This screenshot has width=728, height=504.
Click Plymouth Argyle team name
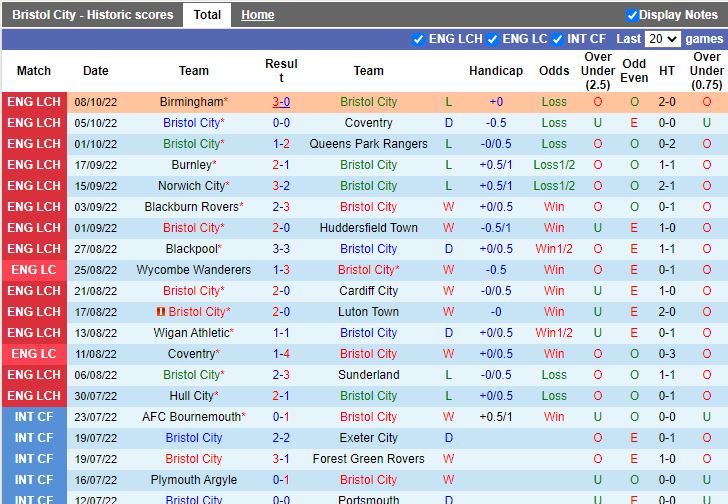[194, 479]
